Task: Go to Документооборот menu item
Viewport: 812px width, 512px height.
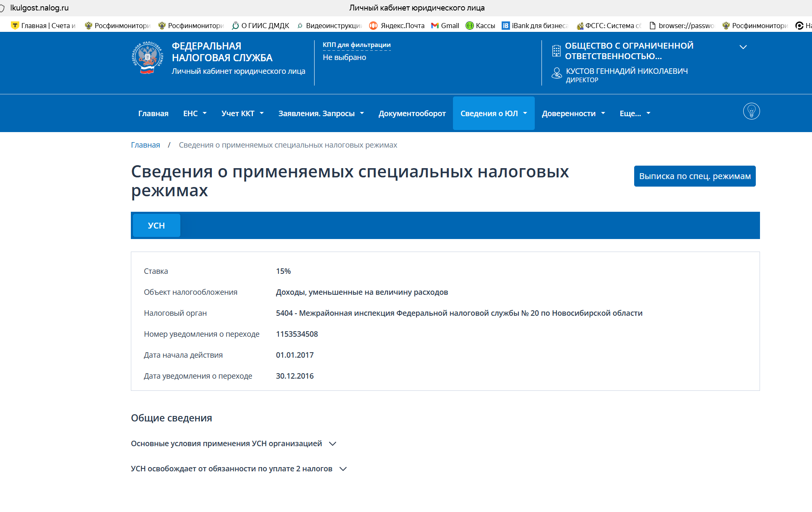Action: (412, 114)
